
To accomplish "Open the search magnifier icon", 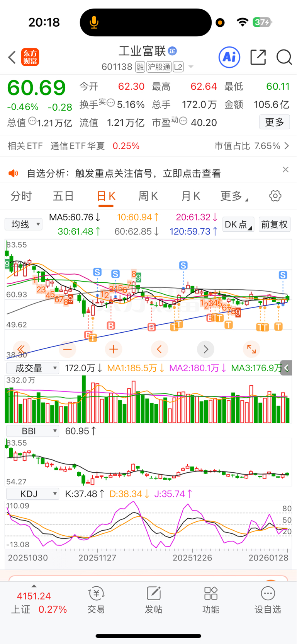I will pyautogui.click(x=284, y=57).
